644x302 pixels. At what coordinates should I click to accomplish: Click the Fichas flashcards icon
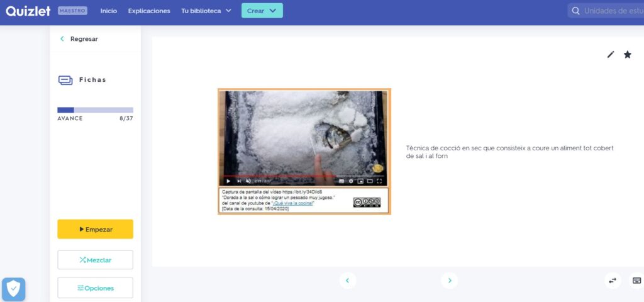pyautogui.click(x=65, y=80)
